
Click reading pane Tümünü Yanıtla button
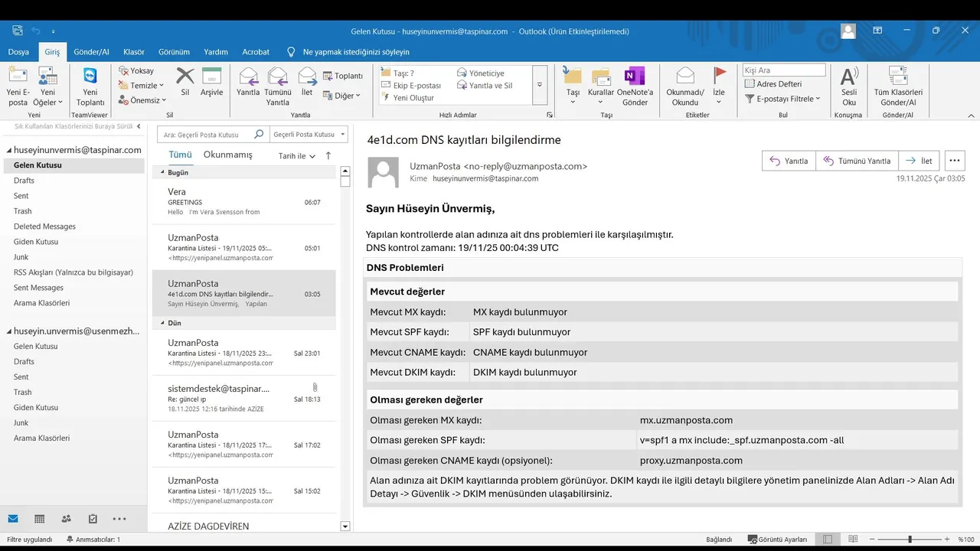(x=857, y=161)
